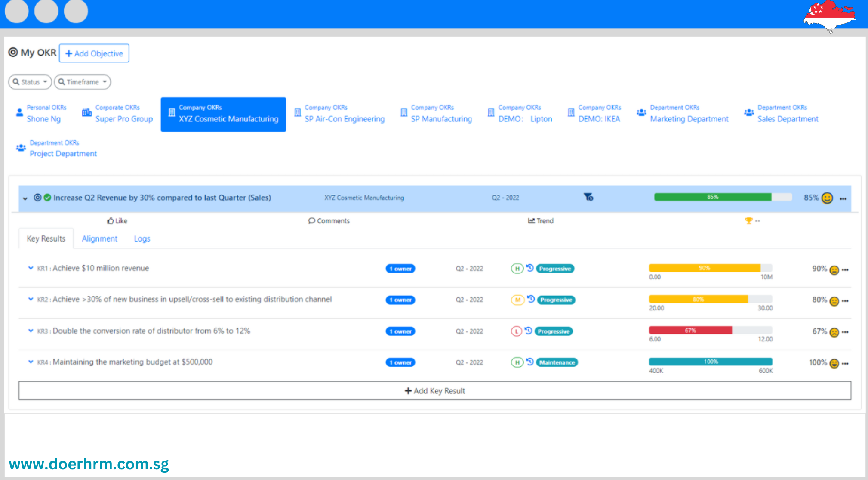
Task: Switch to the Alignment tab
Action: [99, 238]
